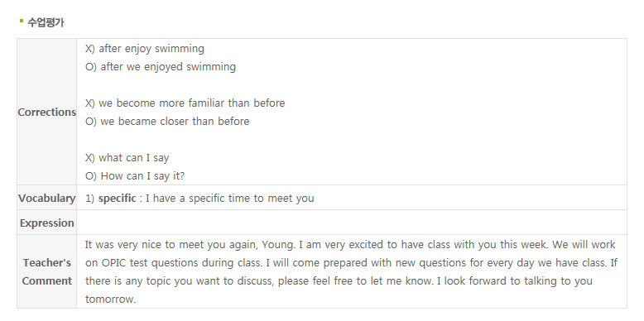
Task: Click the Vocabulary row label
Action: tap(47, 198)
